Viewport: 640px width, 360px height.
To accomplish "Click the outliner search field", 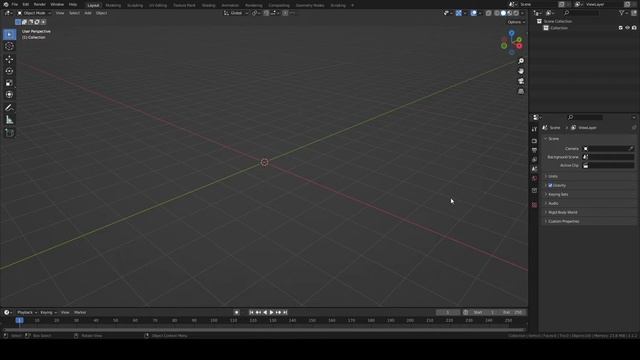I will coord(581,13).
